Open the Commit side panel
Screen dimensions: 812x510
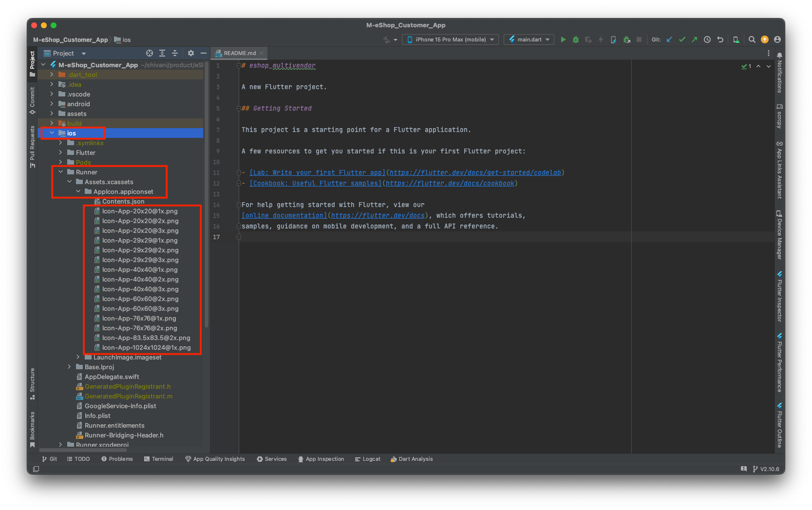33,101
